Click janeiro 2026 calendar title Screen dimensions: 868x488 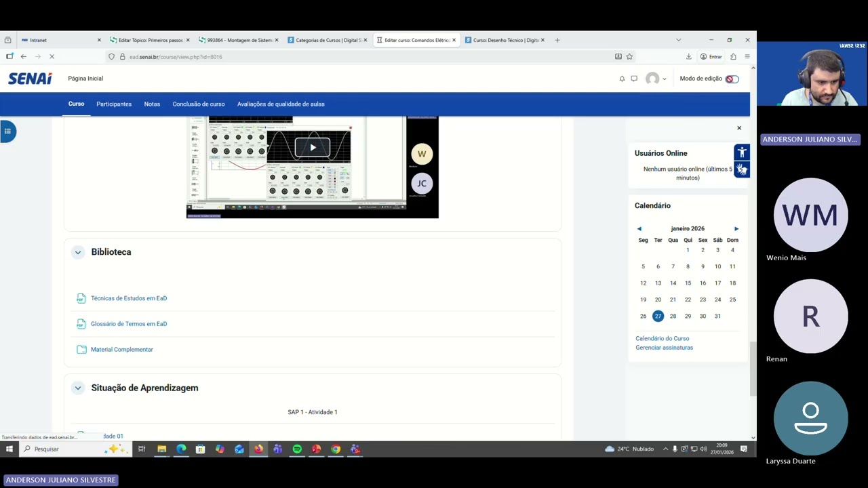pos(688,228)
